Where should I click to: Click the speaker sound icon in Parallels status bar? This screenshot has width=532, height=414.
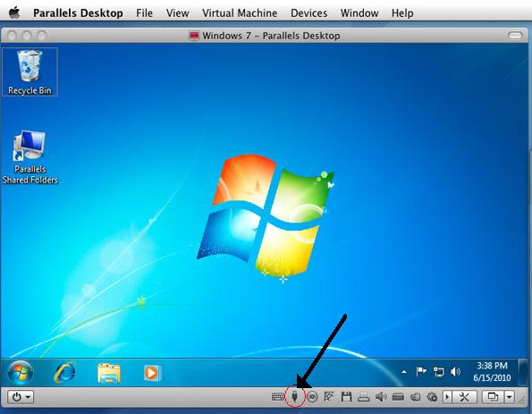point(381,397)
